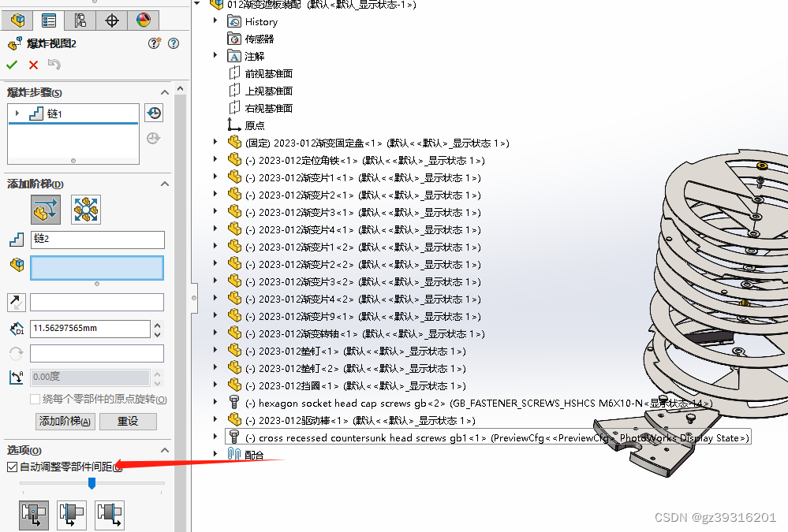Expand the History folder
The width and height of the screenshot is (788, 532).
click(x=215, y=20)
